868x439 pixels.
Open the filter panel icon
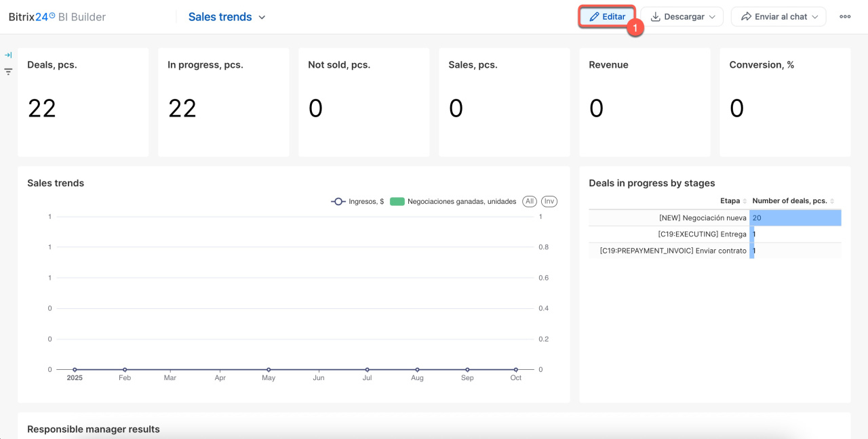[x=8, y=71]
